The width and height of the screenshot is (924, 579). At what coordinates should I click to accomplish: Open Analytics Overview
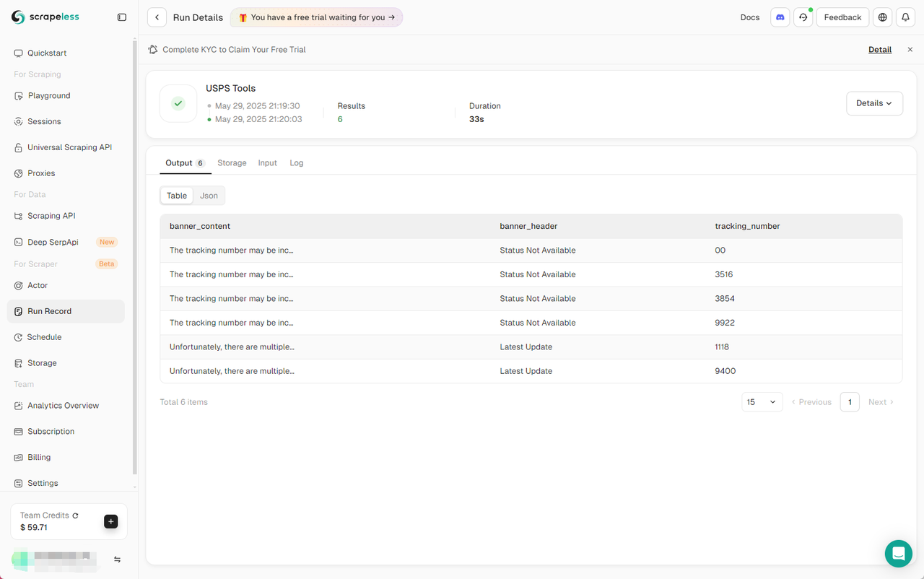pos(66,406)
